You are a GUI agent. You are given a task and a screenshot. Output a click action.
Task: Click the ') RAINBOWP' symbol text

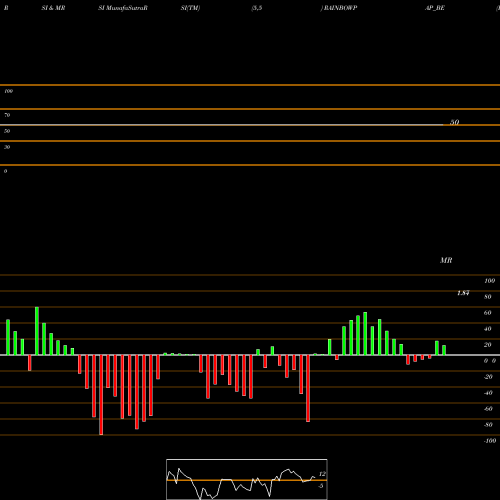(339, 8)
